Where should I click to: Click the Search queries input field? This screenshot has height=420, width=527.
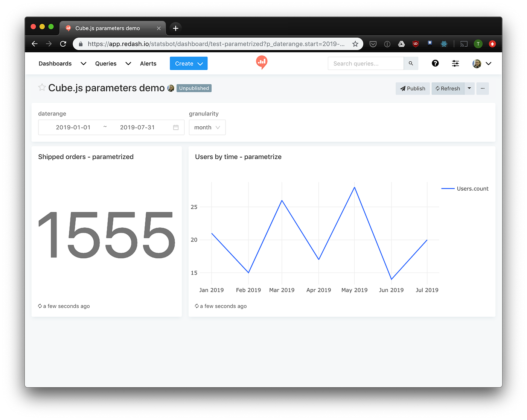[x=365, y=63]
